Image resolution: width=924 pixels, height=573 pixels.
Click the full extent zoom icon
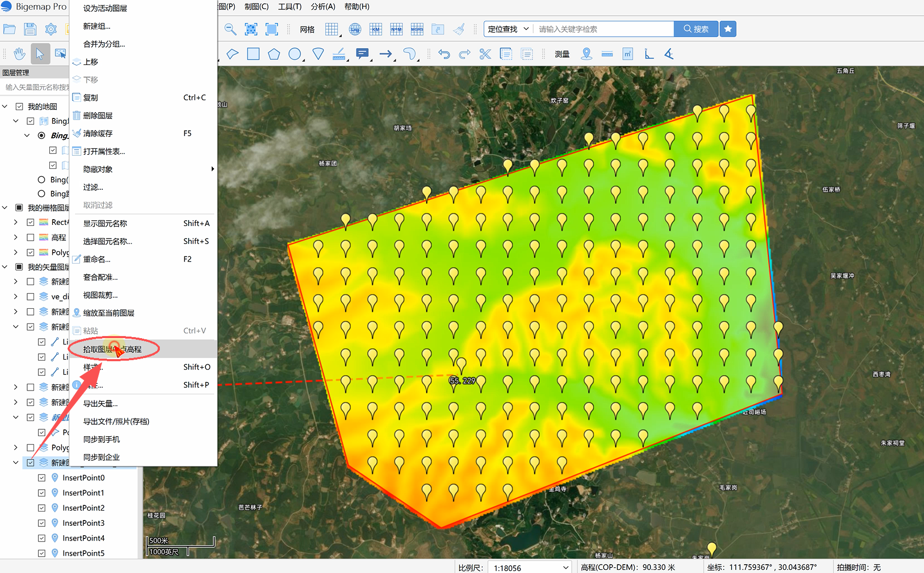[x=271, y=29]
